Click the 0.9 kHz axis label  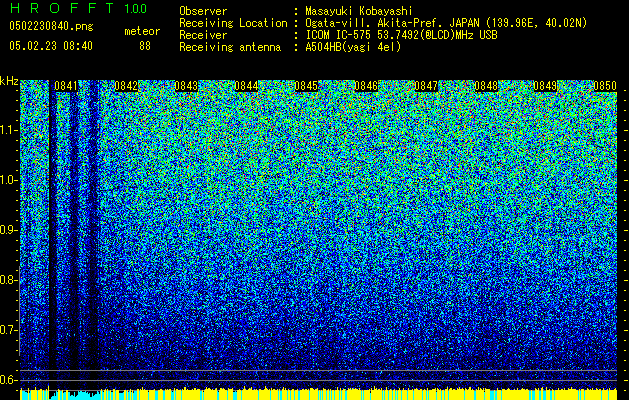tap(9, 230)
